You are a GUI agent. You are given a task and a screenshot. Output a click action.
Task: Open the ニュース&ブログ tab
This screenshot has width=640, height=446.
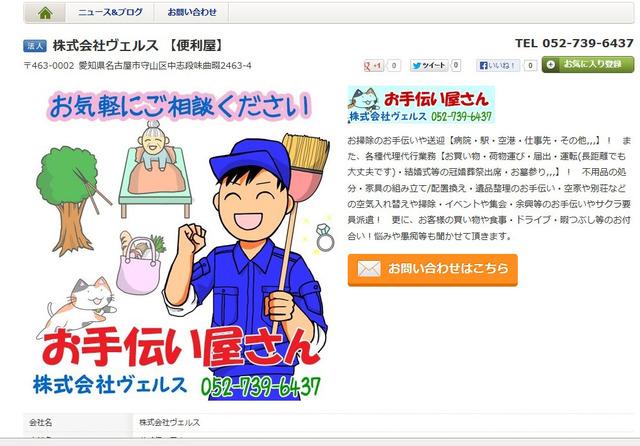click(x=110, y=13)
